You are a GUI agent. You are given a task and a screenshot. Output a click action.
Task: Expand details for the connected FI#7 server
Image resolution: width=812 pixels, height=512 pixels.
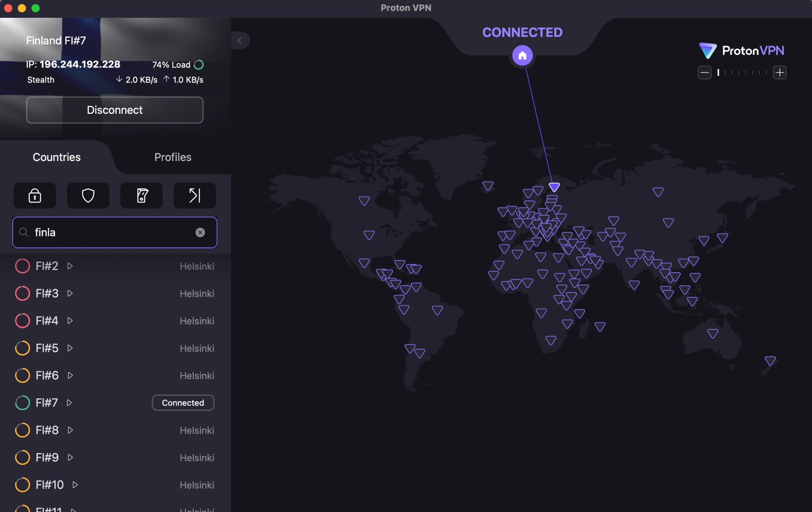click(69, 403)
